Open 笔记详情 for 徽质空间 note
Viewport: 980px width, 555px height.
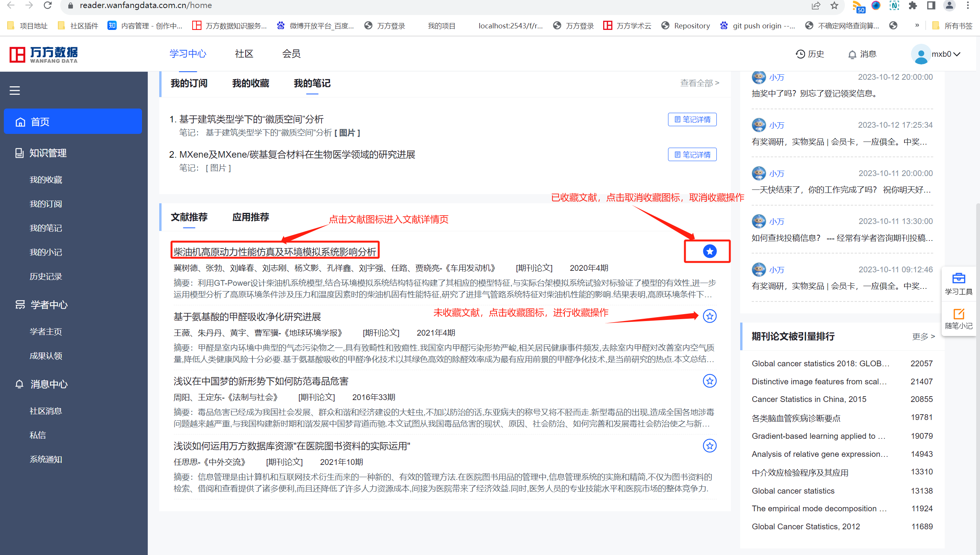[692, 120]
